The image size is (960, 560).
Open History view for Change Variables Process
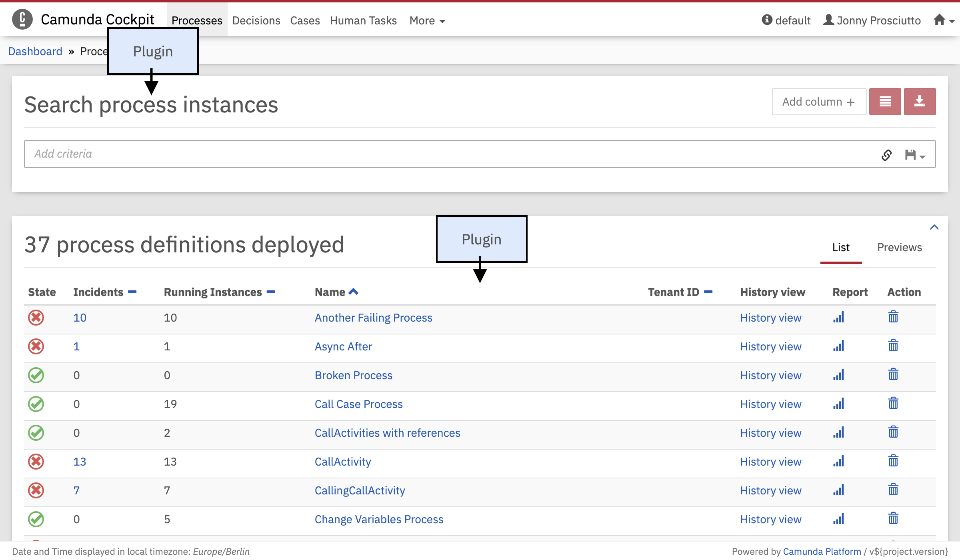771,519
